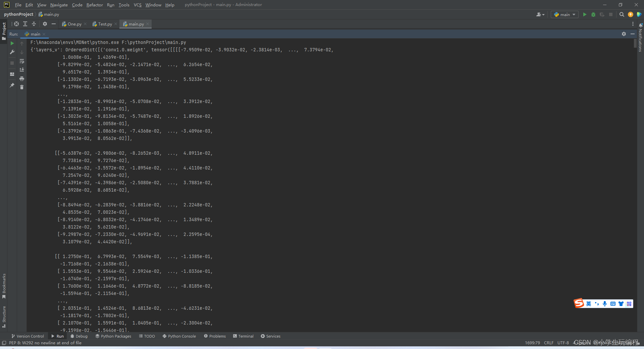
Task: Open Services tool window
Action: [x=270, y=336]
